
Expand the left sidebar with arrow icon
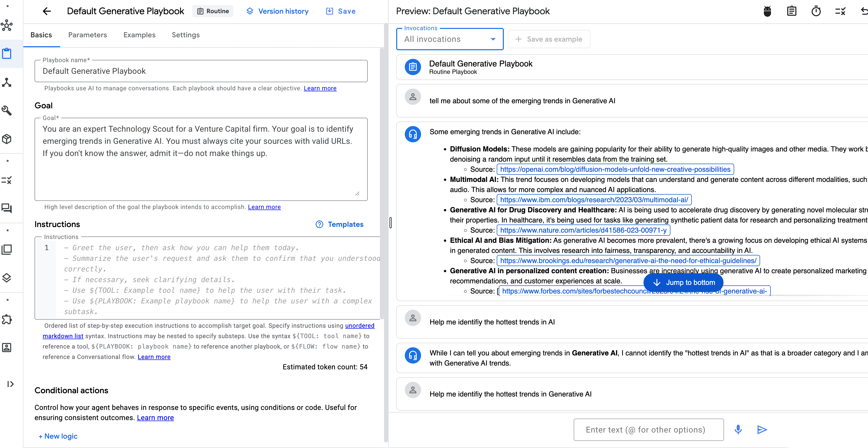(x=10, y=384)
